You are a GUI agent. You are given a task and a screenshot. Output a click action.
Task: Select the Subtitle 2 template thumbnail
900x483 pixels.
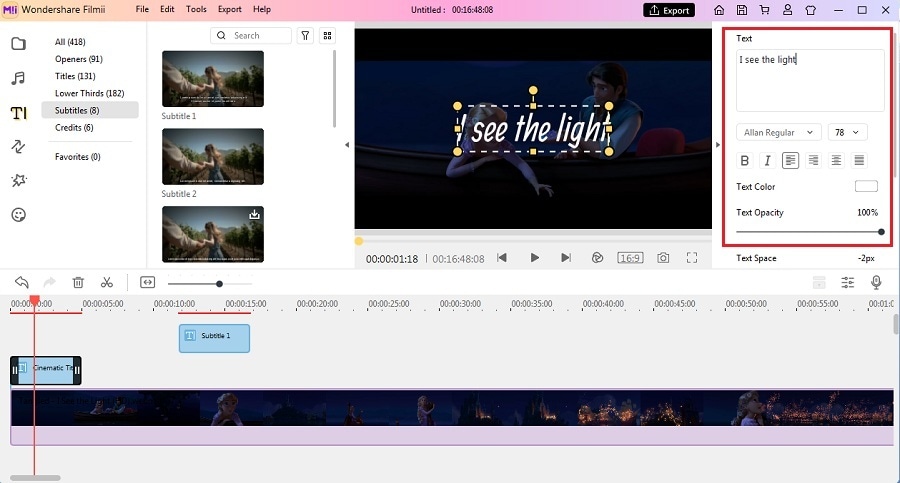click(213, 156)
